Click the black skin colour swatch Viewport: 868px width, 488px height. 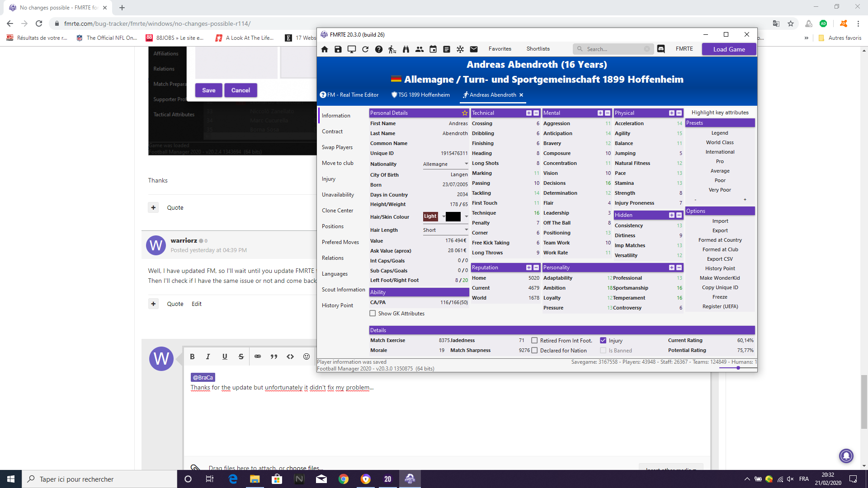(453, 216)
